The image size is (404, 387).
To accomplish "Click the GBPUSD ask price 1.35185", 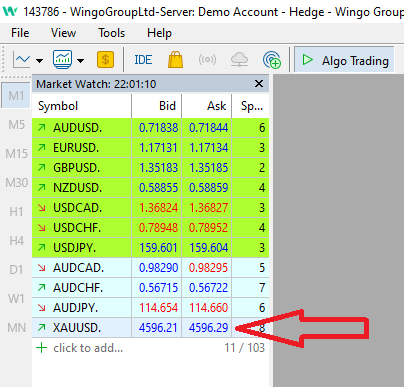I will point(209,168).
